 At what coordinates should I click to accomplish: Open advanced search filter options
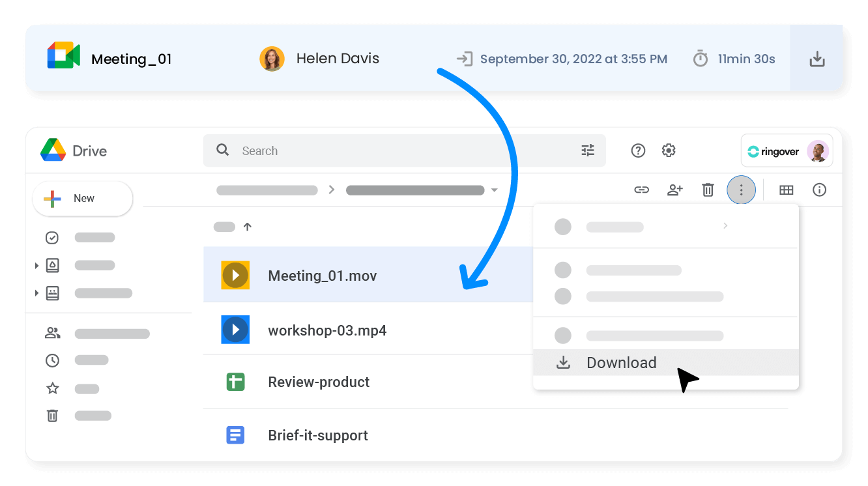tap(588, 150)
